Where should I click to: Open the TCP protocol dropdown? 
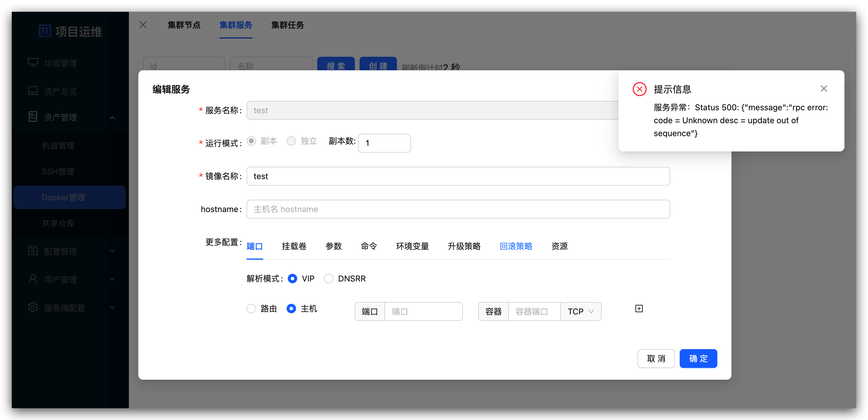point(581,311)
